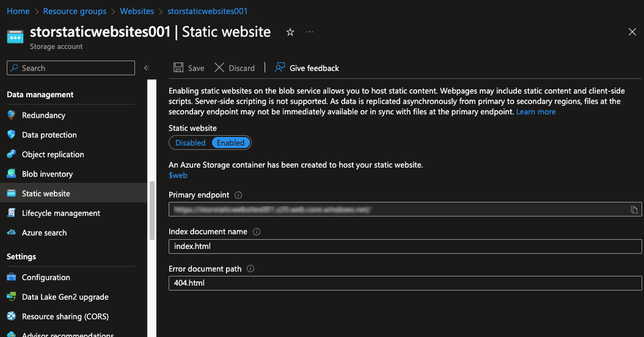Click the page title storstaticwebsites001 | Static website
This screenshot has height=337, width=644.
[150, 32]
